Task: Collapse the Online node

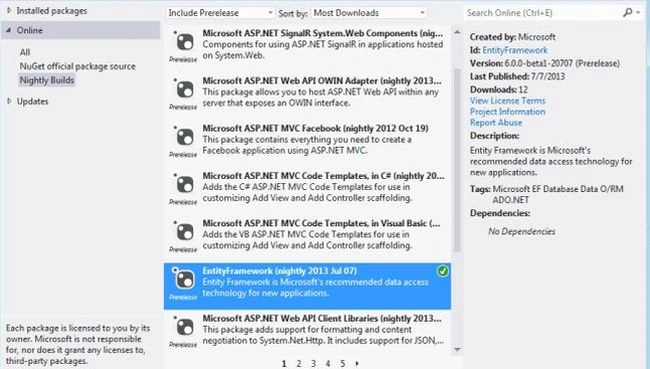Action: pyautogui.click(x=9, y=30)
